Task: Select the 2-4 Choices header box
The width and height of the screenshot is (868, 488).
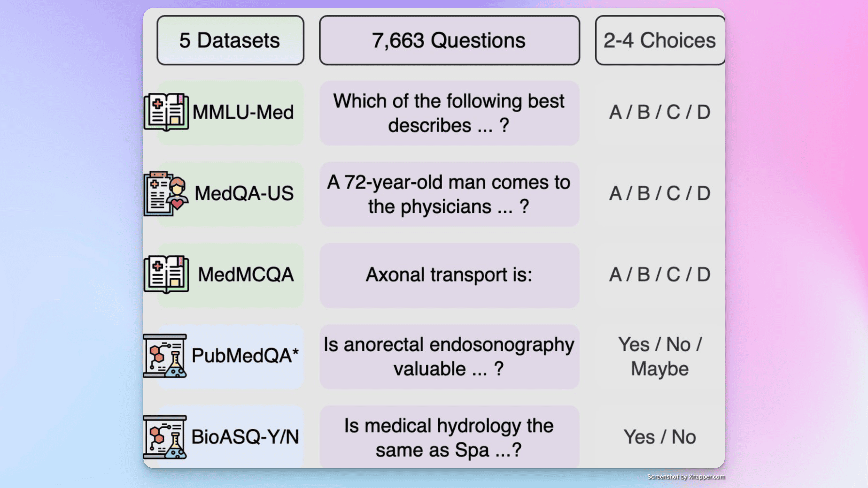Action: click(x=659, y=40)
